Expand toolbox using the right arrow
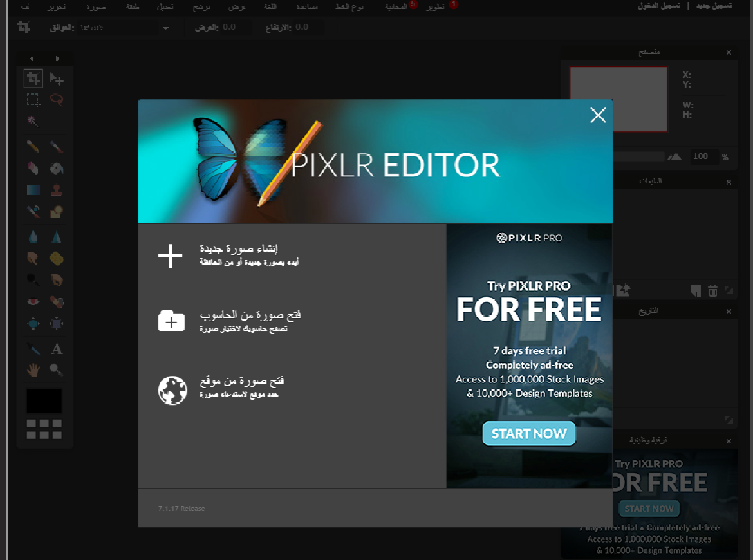753x560 pixels. click(57, 59)
